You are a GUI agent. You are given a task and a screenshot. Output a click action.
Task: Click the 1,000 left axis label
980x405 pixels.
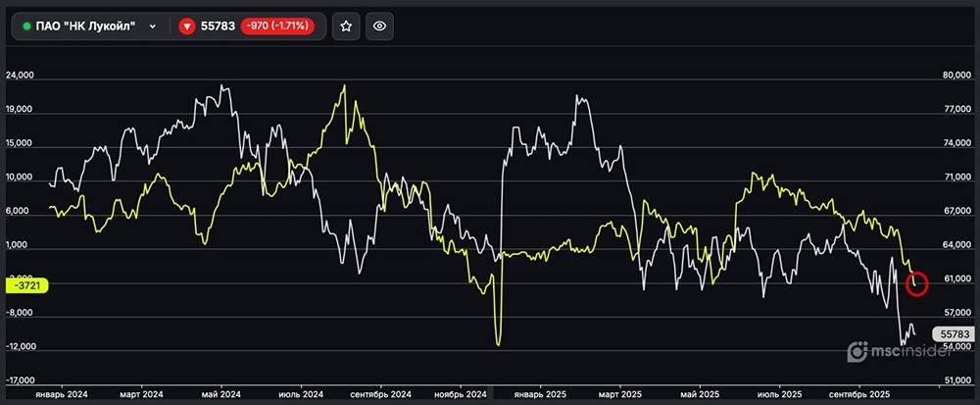pyautogui.click(x=17, y=245)
